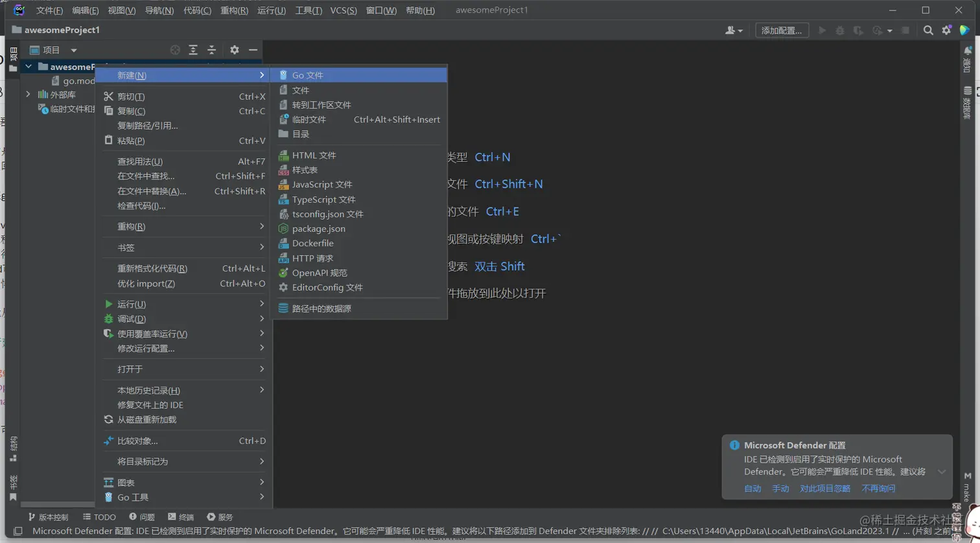Open the 终端 tool window
980x543 pixels.
(x=181, y=517)
